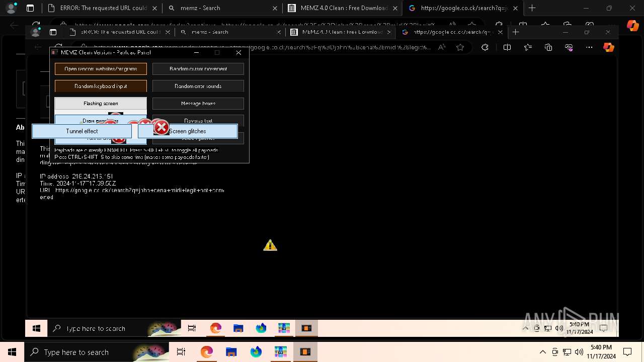This screenshot has width=644, height=362.
Task: Add page to favorites in nested Edge
Action: (460, 47)
